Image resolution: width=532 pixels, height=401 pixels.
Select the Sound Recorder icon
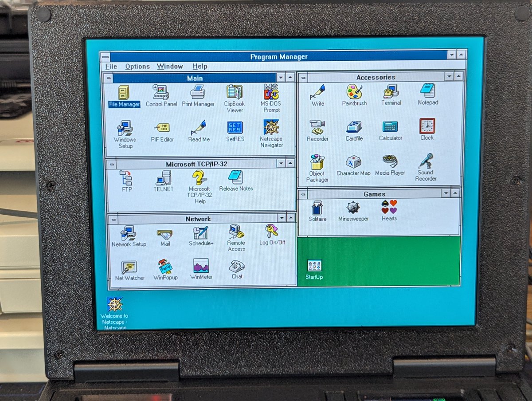pyautogui.click(x=426, y=161)
